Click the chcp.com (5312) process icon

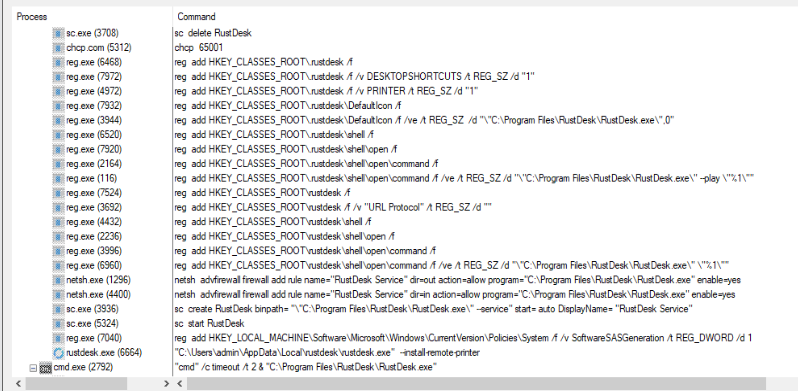pos(59,48)
